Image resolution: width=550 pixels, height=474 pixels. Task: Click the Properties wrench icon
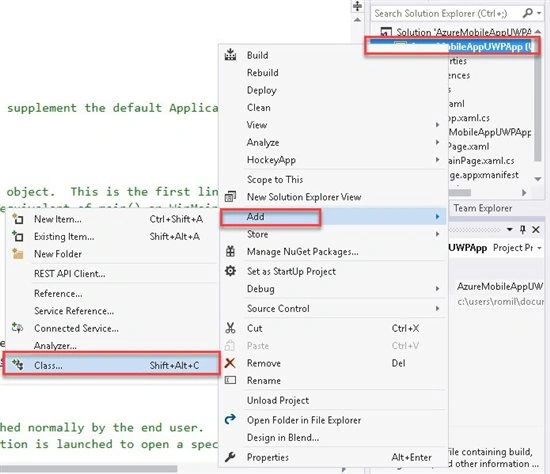coord(230,457)
